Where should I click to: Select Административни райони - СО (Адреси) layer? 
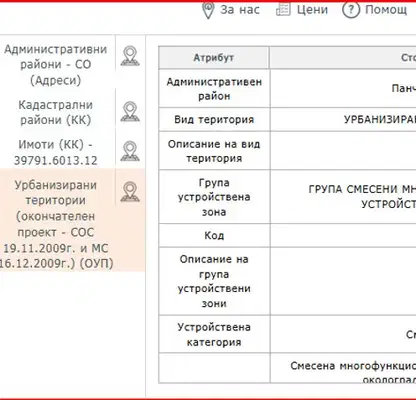56,65
